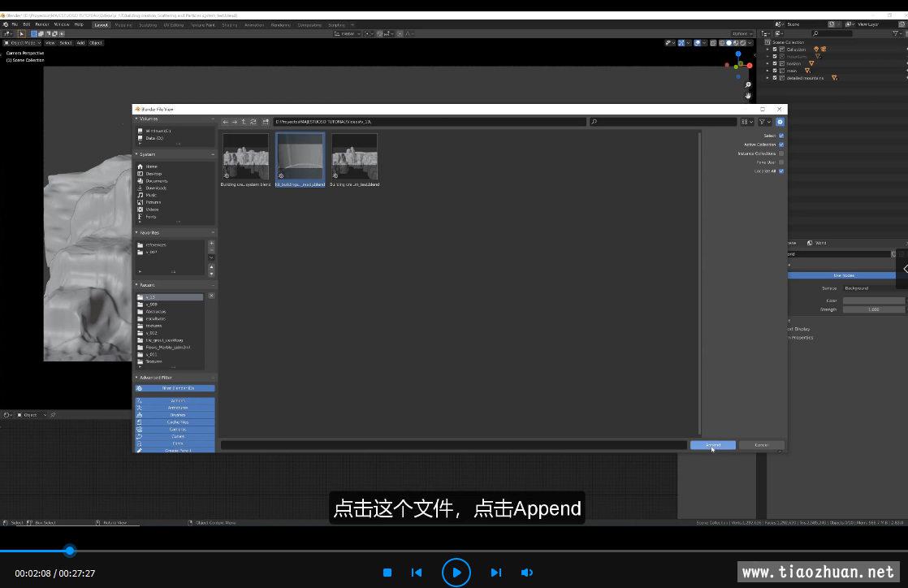Go to the Documents system folder
The height and width of the screenshot is (588, 908).
(x=156, y=181)
